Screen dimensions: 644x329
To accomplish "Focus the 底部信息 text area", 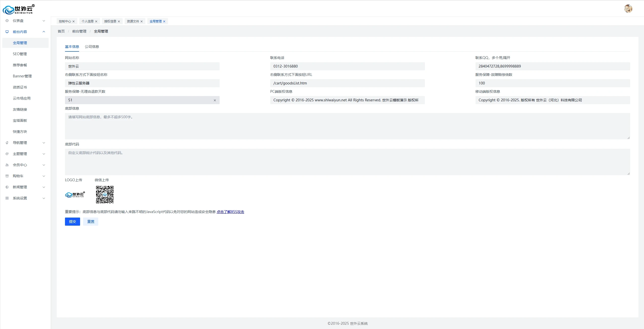I will 347,126.
